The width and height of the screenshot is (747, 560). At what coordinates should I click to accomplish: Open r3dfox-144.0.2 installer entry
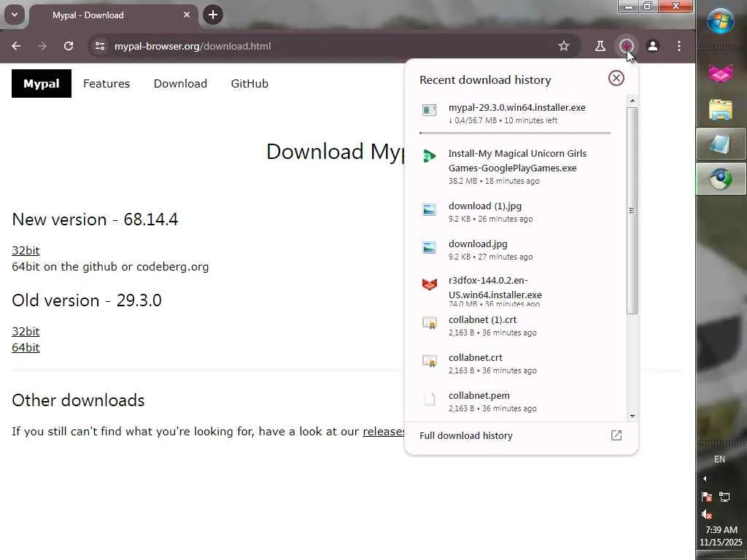[x=516, y=290]
